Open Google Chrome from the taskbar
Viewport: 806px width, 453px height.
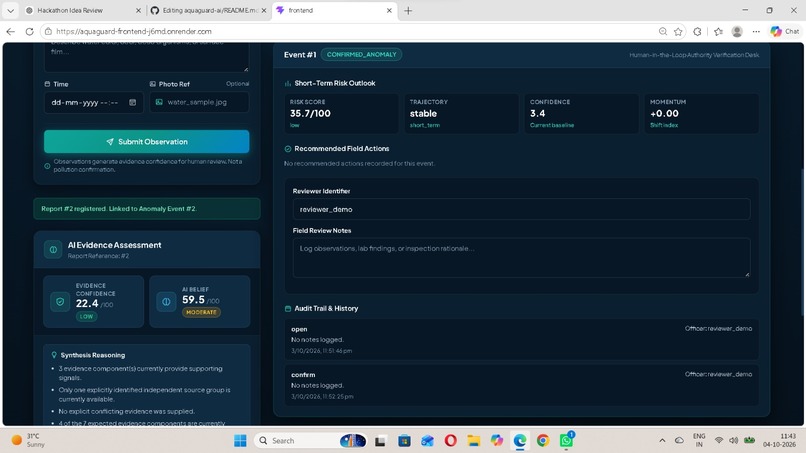(x=543, y=441)
